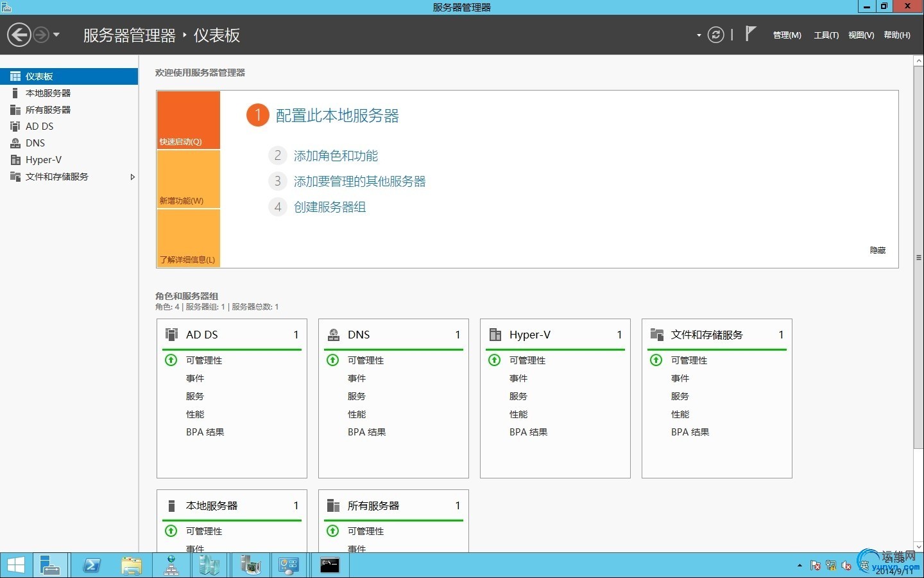This screenshot has height=578, width=924.
Task: Select the 新增功能(W) tab
Action: (x=189, y=179)
